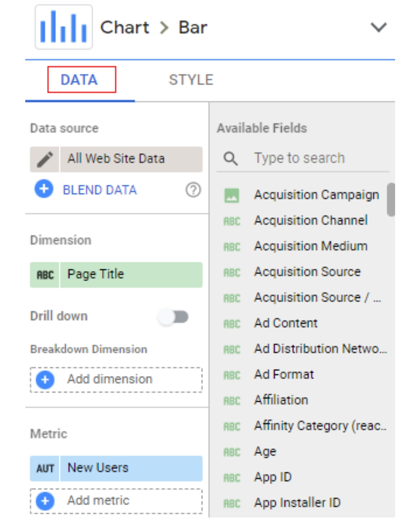The width and height of the screenshot is (420, 523).
Task: Select the All Web Site Data source
Action: coord(131,159)
